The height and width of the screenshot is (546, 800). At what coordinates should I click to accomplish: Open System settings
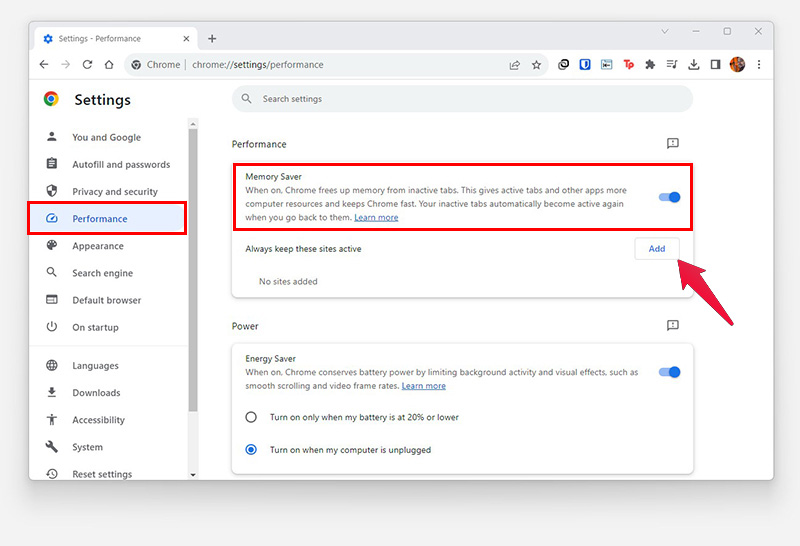point(108,447)
